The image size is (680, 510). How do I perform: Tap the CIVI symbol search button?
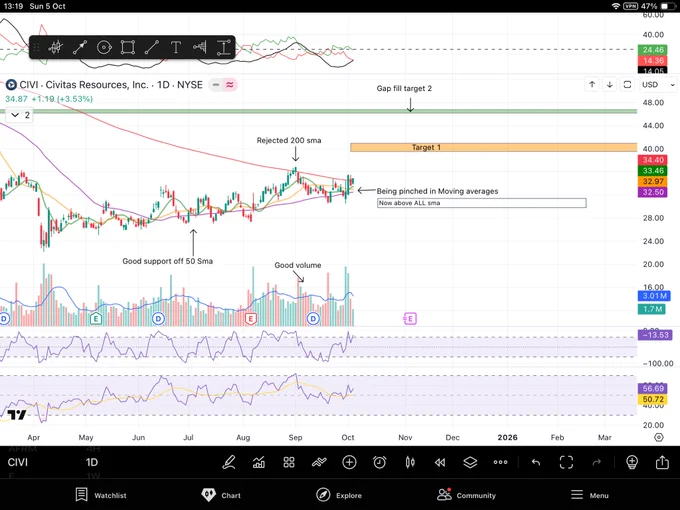(18, 463)
